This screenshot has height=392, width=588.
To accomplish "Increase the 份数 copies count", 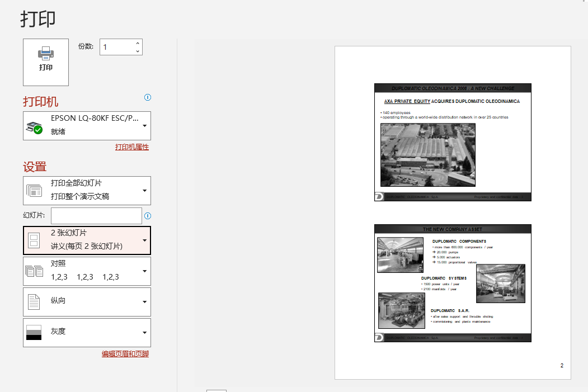I will 138,44.
